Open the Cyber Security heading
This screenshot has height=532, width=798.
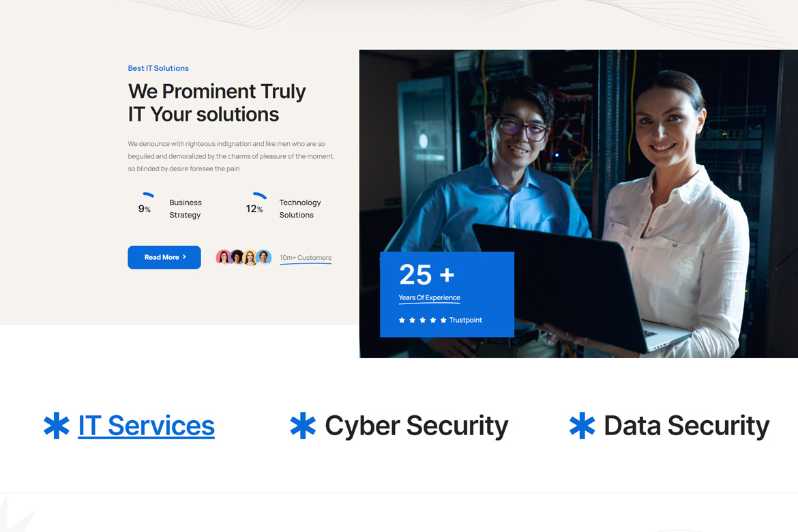416,426
